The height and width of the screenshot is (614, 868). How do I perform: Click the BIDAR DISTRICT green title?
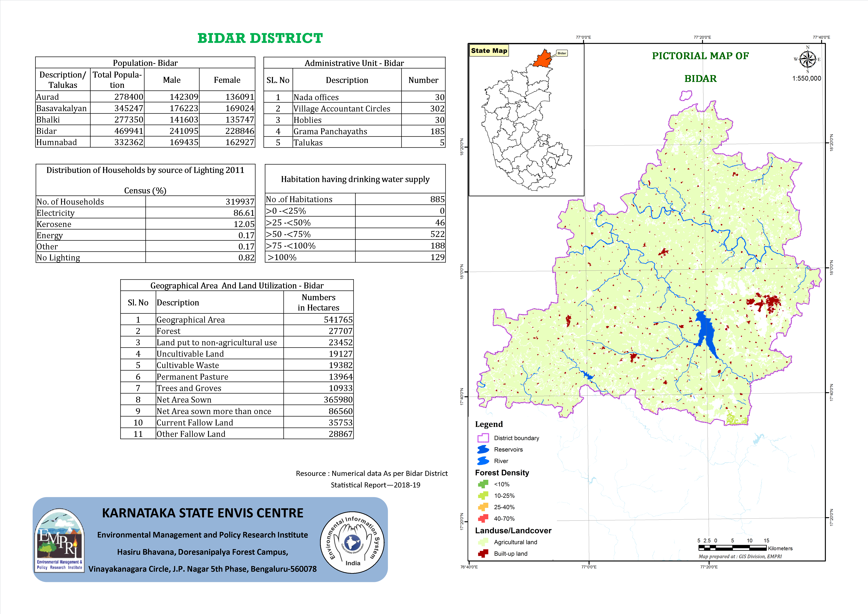point(260,38)
